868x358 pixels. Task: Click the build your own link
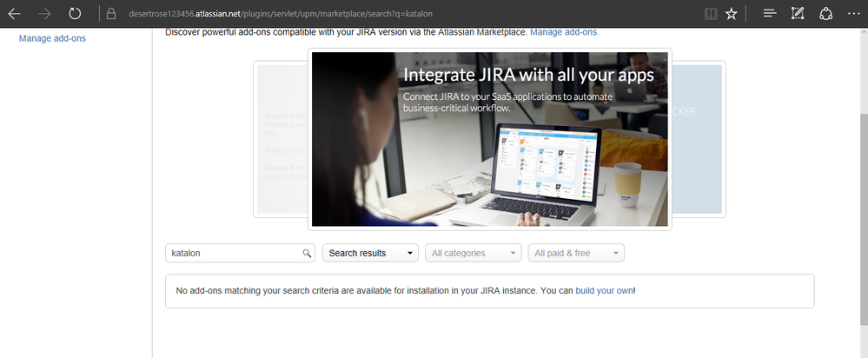[604, 290]
